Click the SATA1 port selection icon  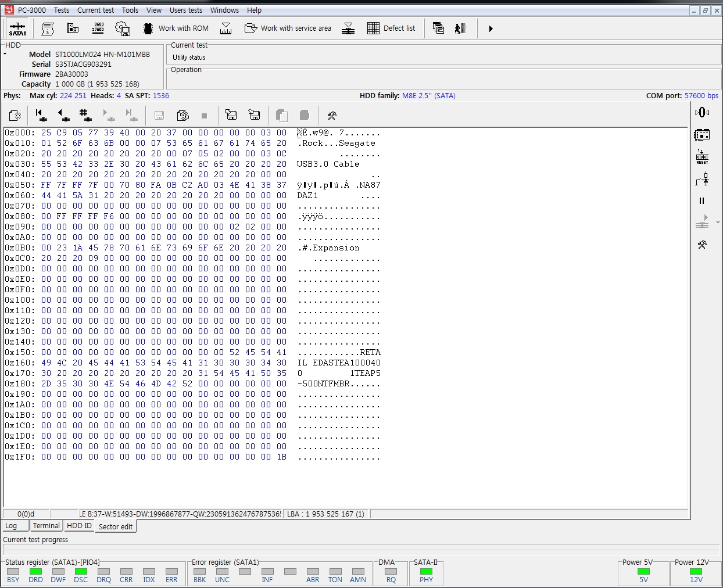(17, 28)
